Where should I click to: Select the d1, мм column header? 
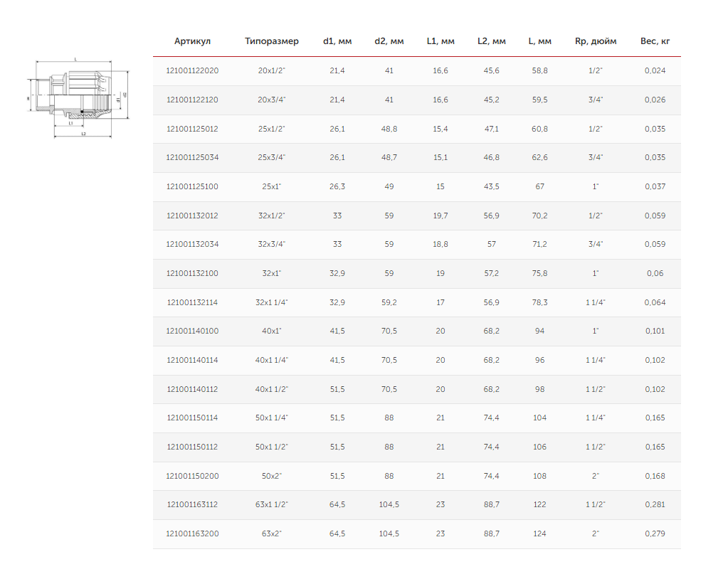click(x=337, y=41)
